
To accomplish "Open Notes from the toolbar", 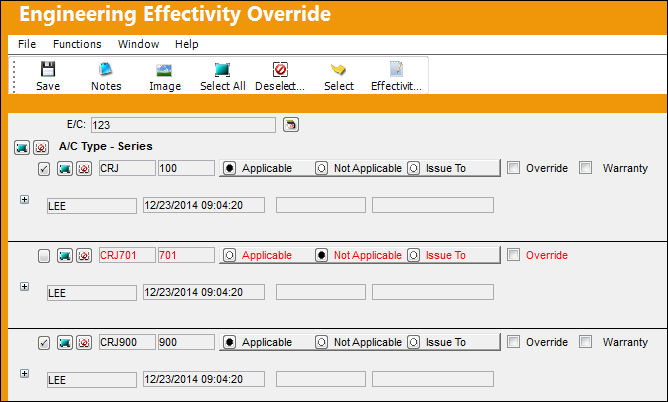I will [106, 69].
